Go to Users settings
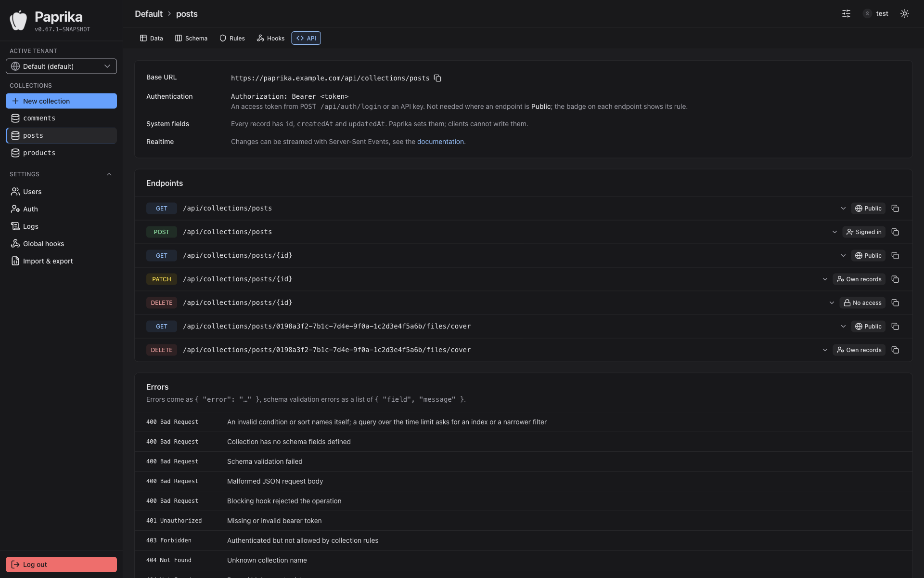Screen dimensions: 924x578 tap(61, 192)
